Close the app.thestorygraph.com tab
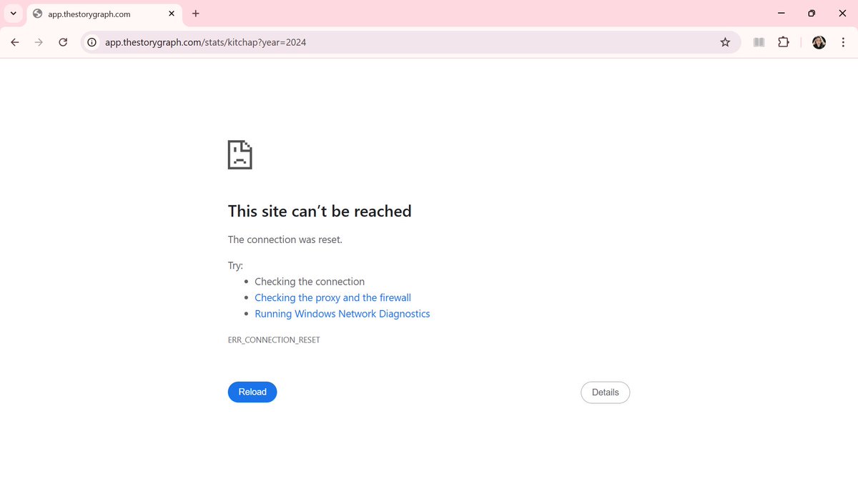The image size is (858, 504). (x=172, y=14)
